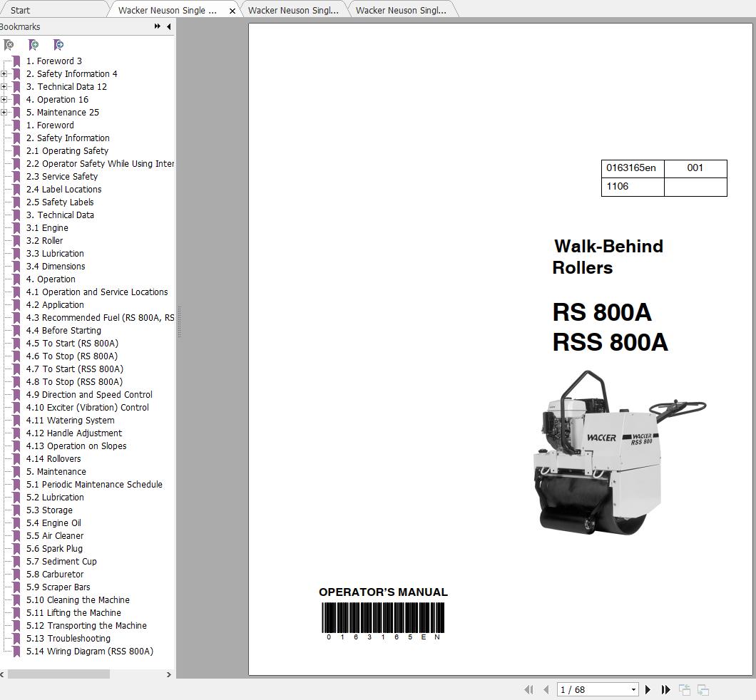Viewport: 756px width, 700px height.
Task: Click bookmark icon beside 3.2 Roller
Action: (16, 241)
